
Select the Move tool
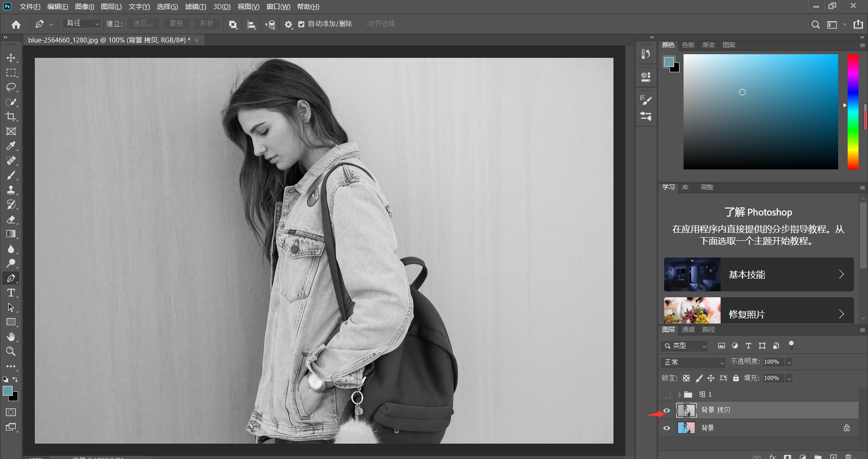pos(11,58)
